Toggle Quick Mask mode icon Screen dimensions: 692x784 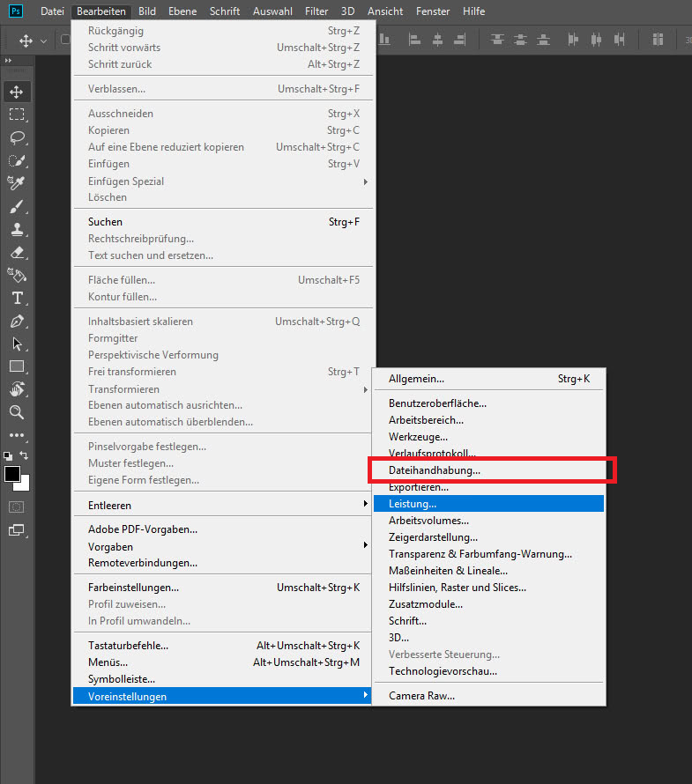point(17,507)
